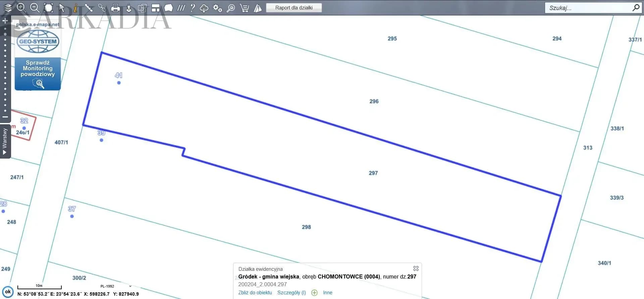Viewport: 644px width, 299px height.
Task: Click parcel label 297 on map
Action: [x=373, y=173]
